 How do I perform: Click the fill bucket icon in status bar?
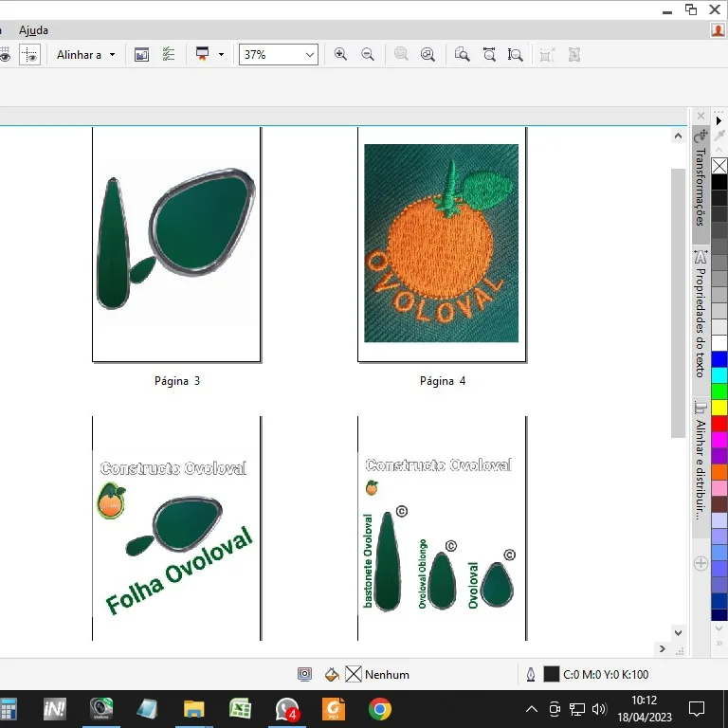tap(331, 674)
